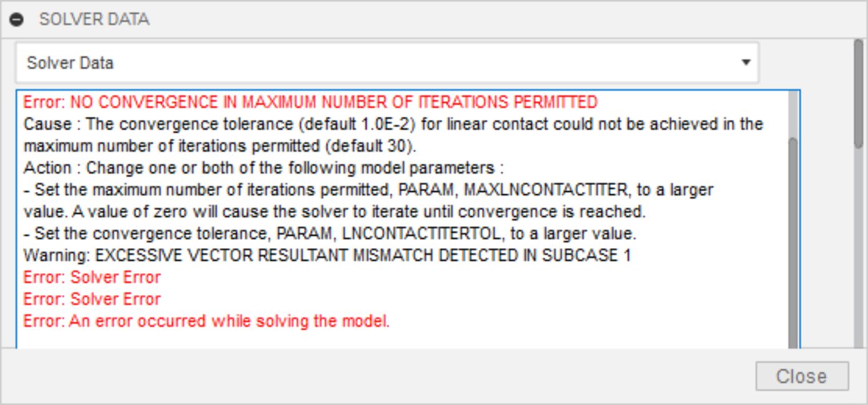The image size is (868, 405).
Task: Open the Solver Data combo box
Action: (x=387, y=63)
